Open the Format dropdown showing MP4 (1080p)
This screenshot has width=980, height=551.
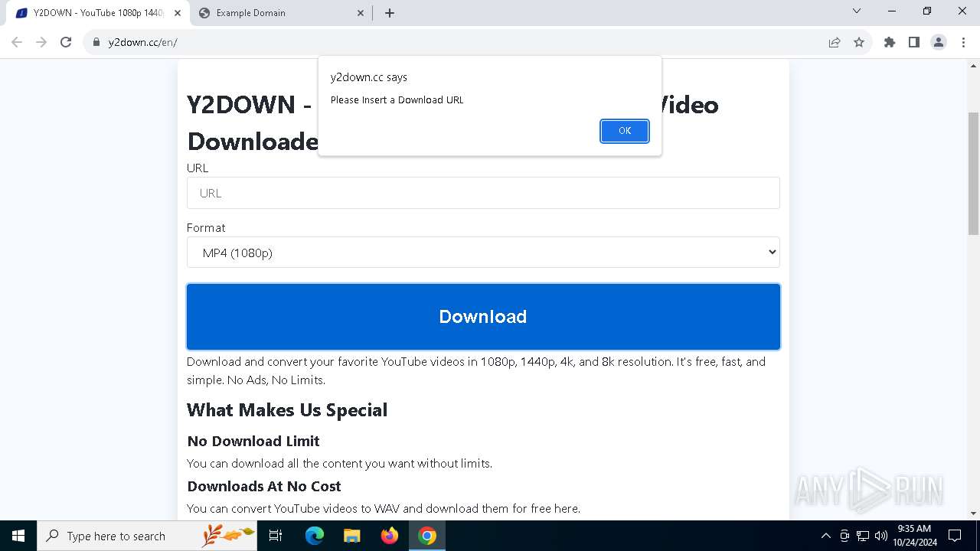click(x=483, y=253)
